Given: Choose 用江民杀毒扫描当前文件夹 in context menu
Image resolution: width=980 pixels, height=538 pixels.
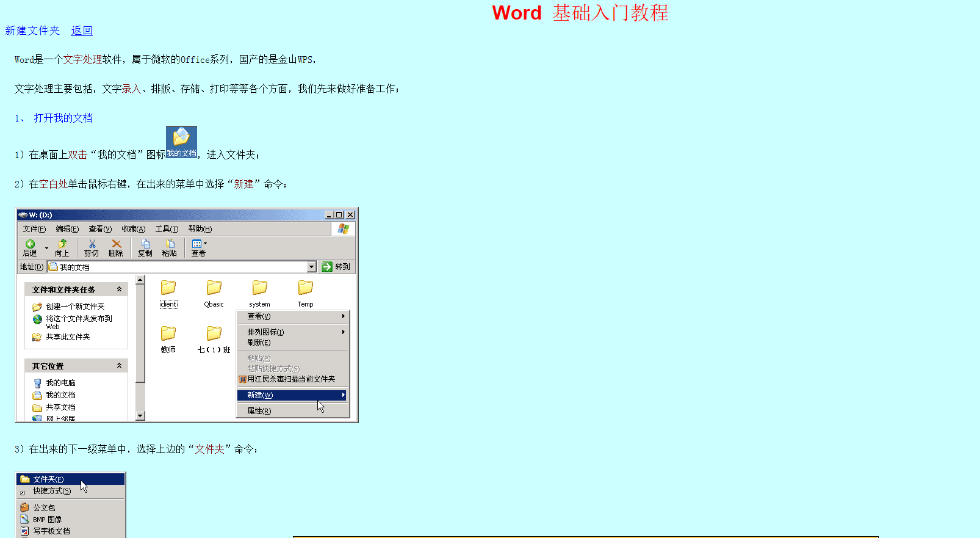Looking at the screenshot, I should (292, 379).
